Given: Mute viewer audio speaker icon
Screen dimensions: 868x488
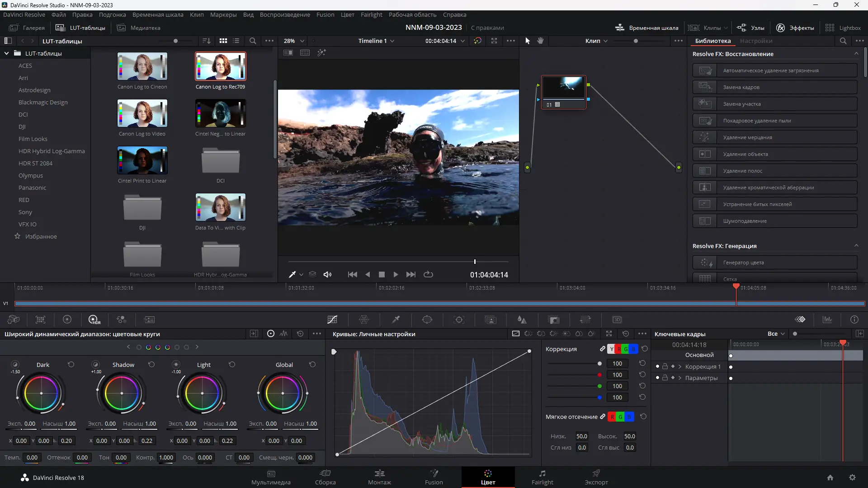Looking at the screenshot, I should [x=327, y=275].
